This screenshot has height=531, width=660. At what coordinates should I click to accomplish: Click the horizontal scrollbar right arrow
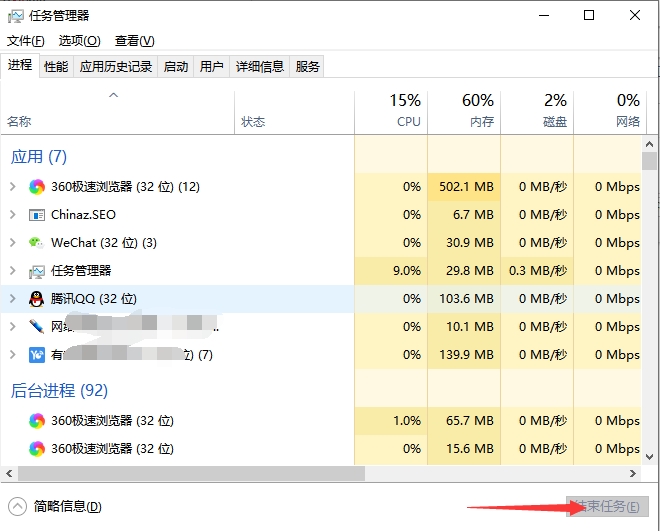(x=633, y=473)
